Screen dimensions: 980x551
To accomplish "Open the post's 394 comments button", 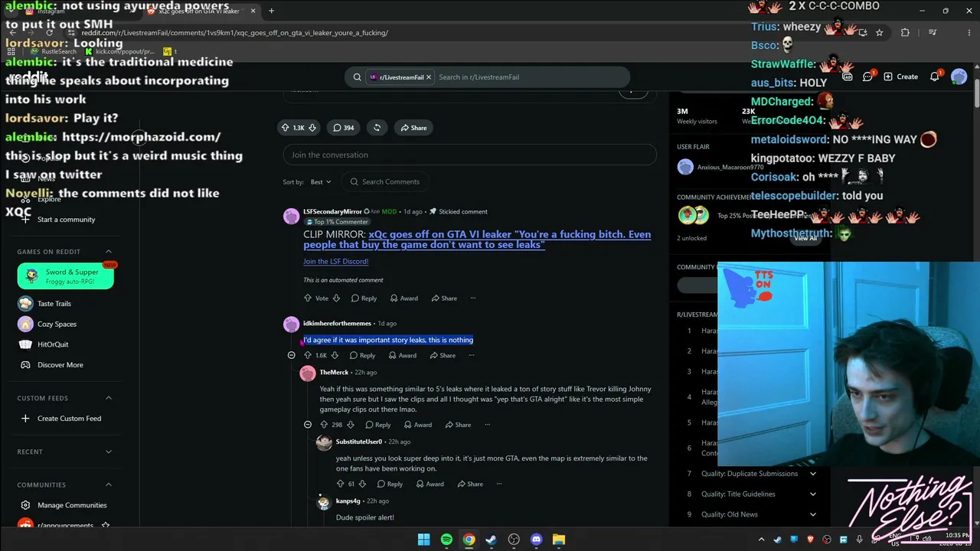I will [343, 128].
